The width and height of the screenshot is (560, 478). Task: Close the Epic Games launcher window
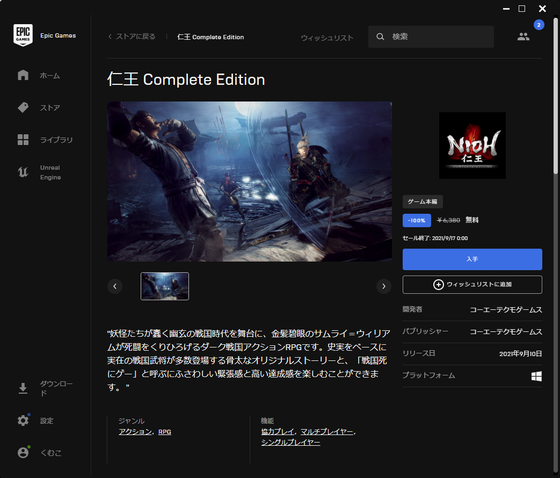tap(542, 9)
